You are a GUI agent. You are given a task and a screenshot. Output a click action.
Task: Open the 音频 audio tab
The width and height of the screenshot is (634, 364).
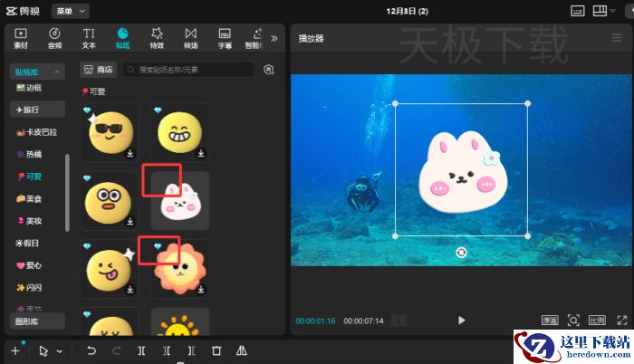click(54, 38)
